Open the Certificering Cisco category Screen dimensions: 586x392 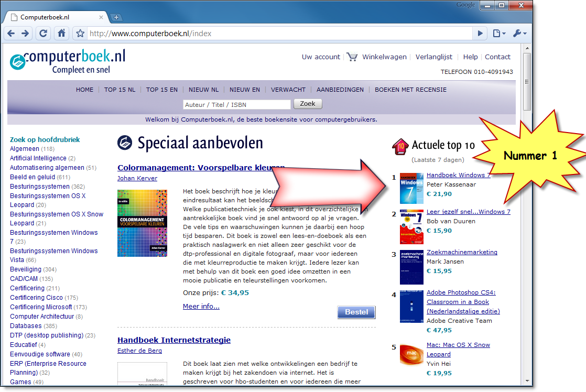[x=36, y=298]
